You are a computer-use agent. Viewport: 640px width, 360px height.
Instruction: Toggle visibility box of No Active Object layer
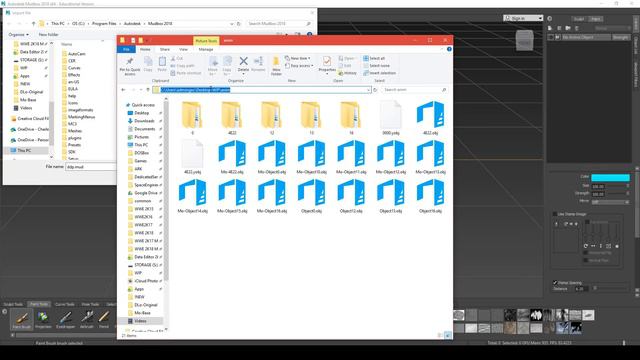(x=551, y=37)
